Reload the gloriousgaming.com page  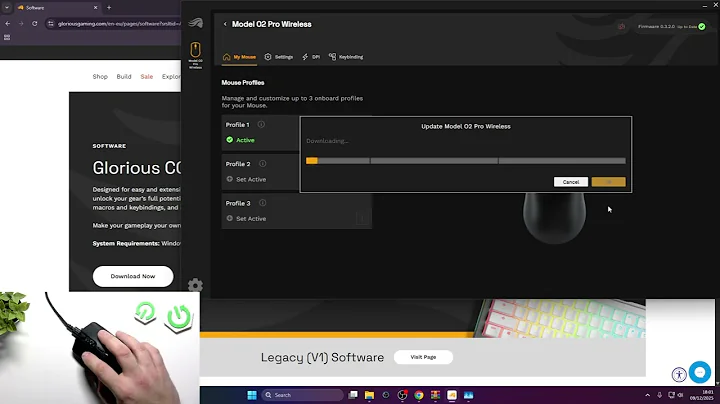click(x=34, y=23)
